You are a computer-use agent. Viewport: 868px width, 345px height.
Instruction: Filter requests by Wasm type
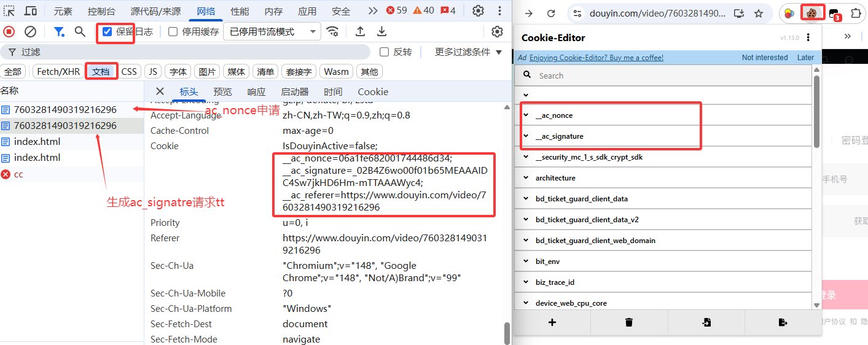pyautogui.click(x=336, y=72)
